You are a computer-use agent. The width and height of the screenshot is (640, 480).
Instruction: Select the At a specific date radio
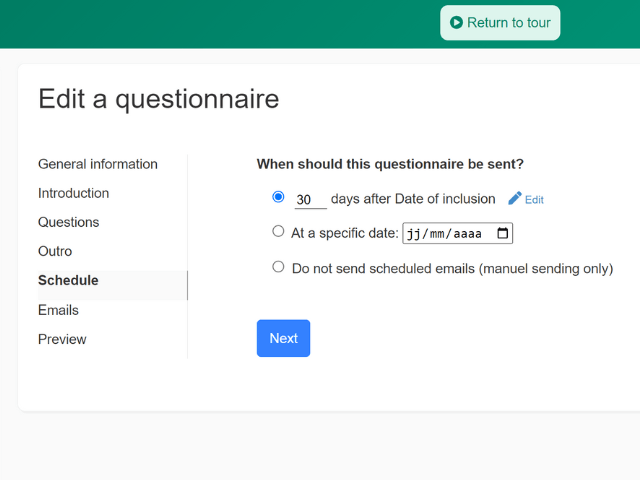278,231
